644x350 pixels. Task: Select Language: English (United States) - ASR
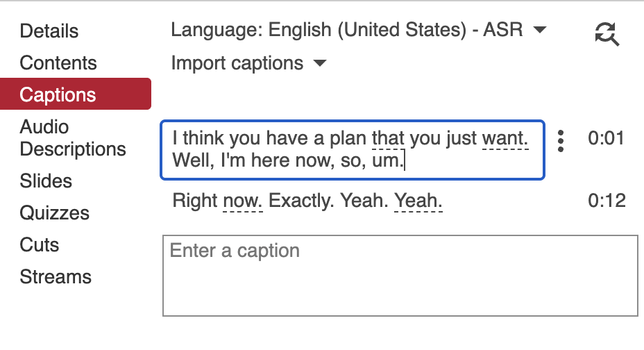point(347,30)
